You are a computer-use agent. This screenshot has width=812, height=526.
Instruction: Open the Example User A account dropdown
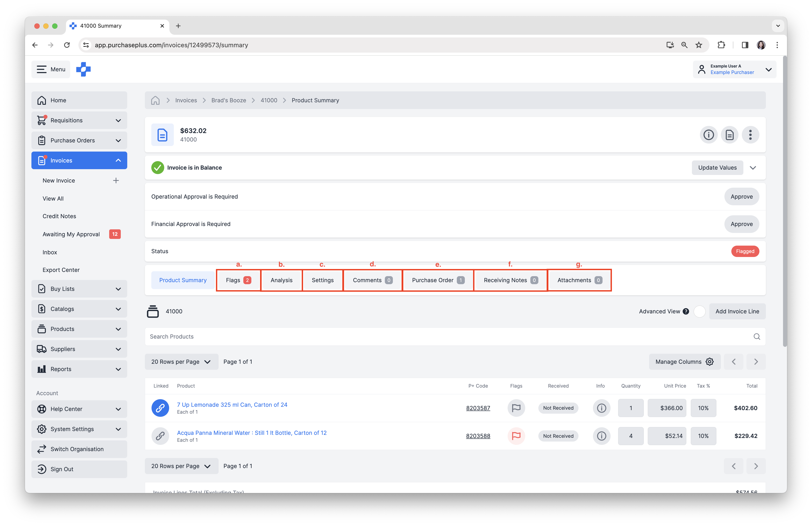coord(734,69)
